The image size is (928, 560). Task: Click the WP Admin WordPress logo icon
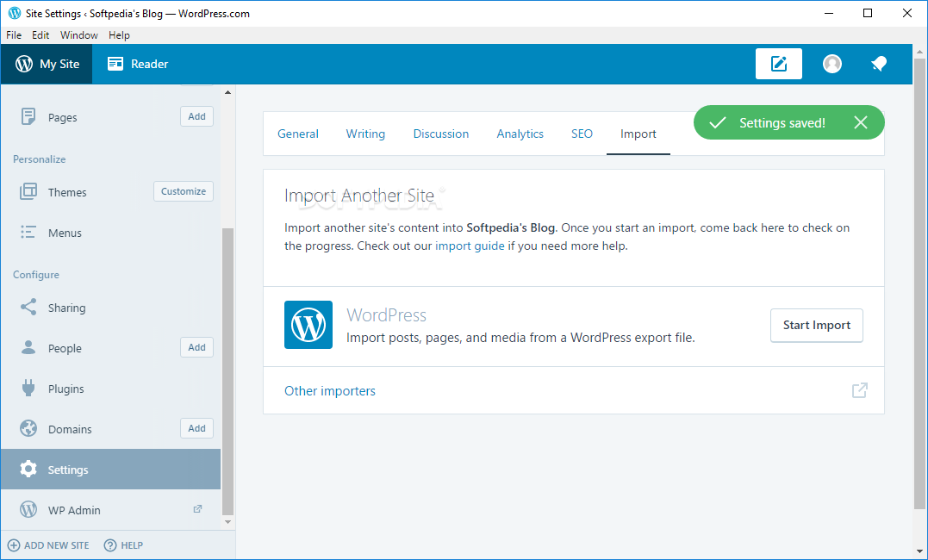tap(28, 509)
